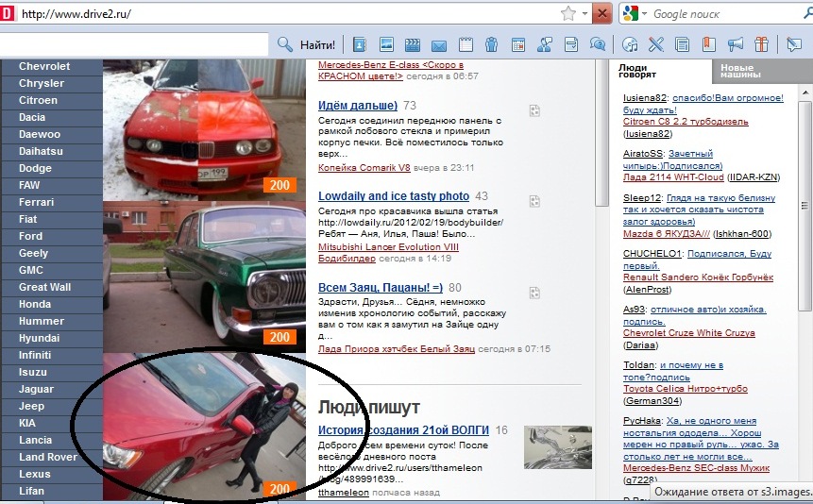Open the person-with-speech-bubble toolbar icon
This screenshot has height=504, width=813.
tap(545, 44)
